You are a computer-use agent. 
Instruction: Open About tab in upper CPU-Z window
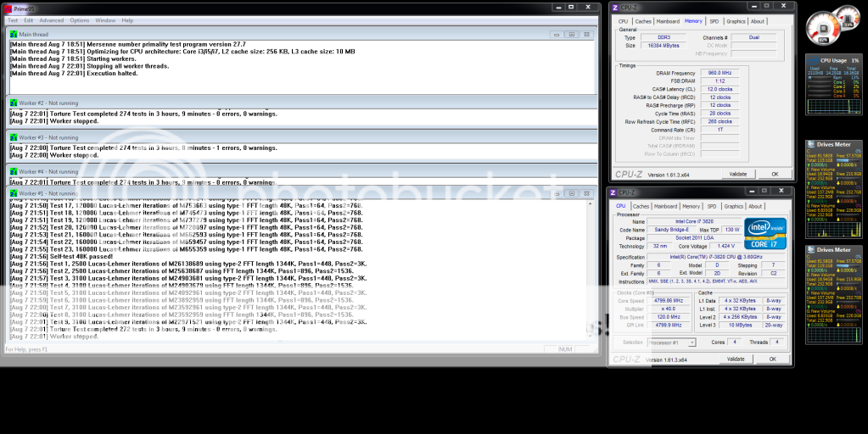(x=758, y=21)
